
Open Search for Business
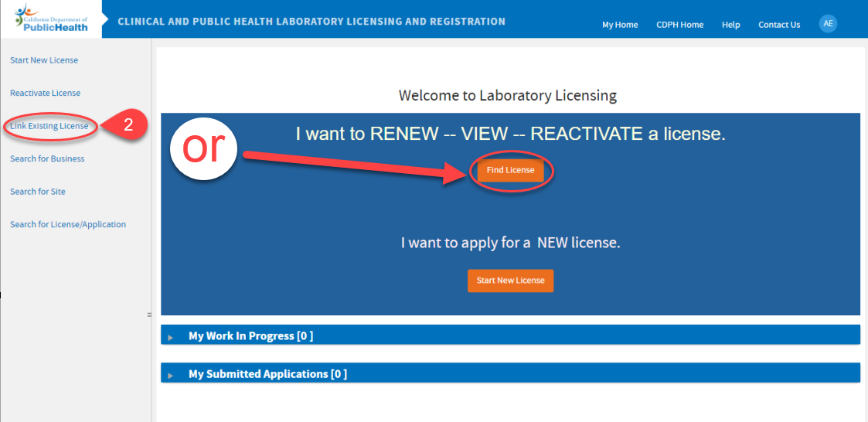tap(47, 158)
